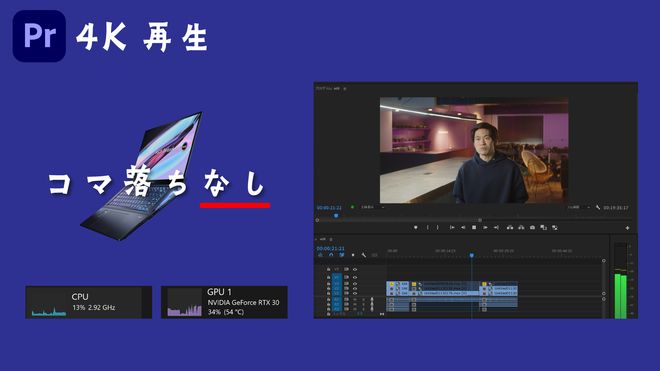Click the right handle of Program monitor zoom bar

point(480,220)
